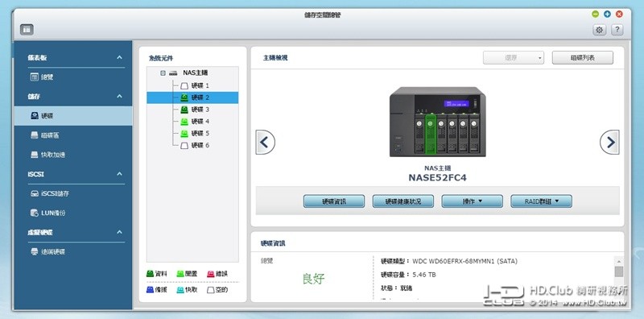Select 硬碟 3 in the component tree
Screen dimensions: 644x319
(x=195, y=110)
